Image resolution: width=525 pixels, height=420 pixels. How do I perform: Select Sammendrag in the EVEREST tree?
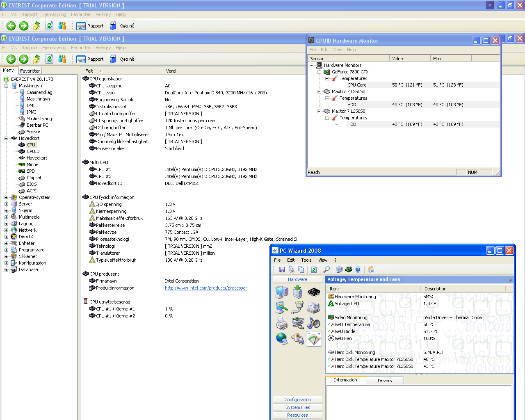point(39,92)
